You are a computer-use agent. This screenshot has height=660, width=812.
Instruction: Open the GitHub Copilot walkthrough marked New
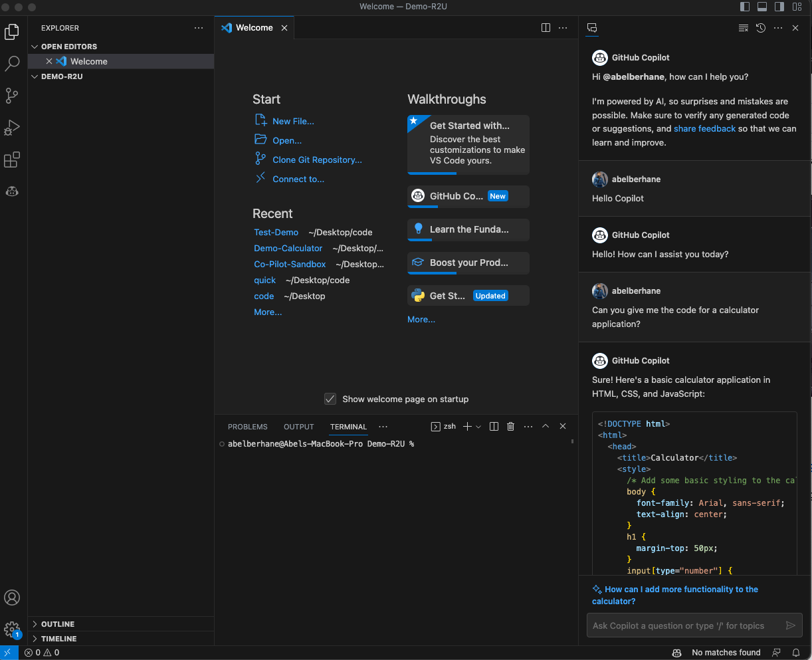pos(468,196)
